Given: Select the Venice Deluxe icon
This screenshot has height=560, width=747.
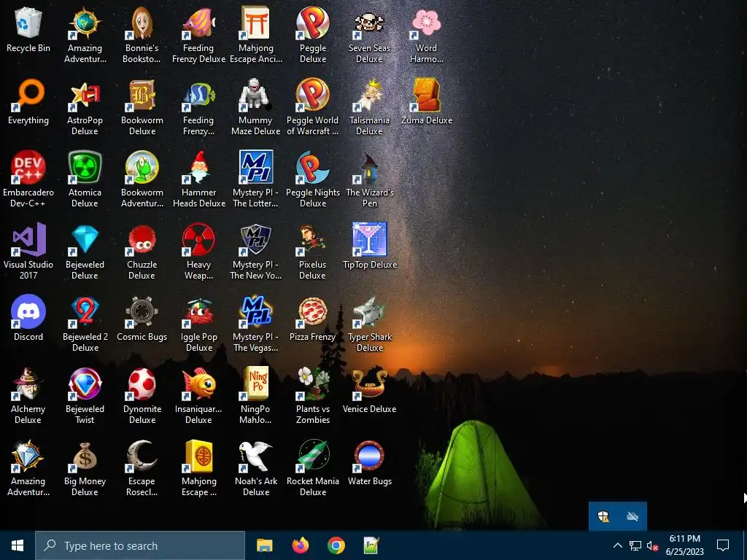Looking at the screenshot, I should 369,384.
